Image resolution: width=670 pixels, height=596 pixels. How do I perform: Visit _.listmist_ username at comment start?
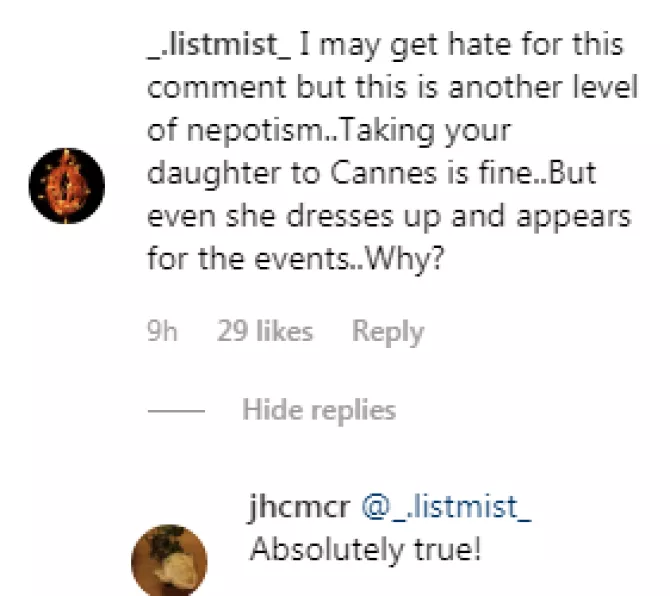coord(219,44)
